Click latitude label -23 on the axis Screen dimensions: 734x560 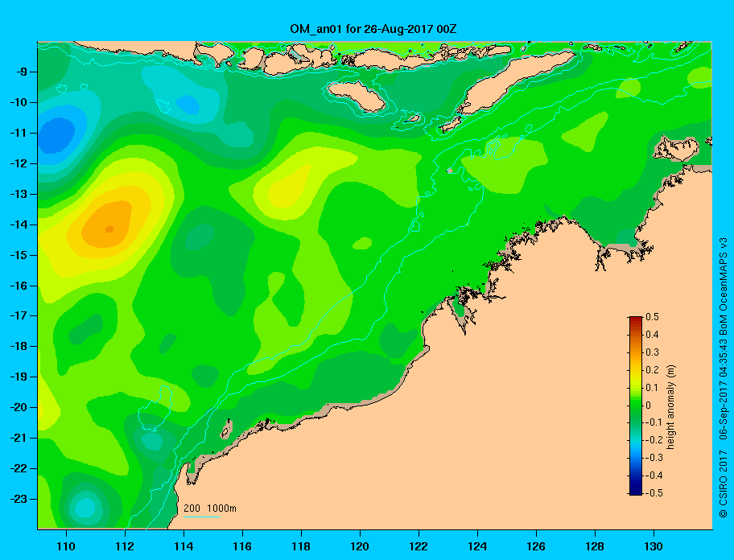[19, 499]
